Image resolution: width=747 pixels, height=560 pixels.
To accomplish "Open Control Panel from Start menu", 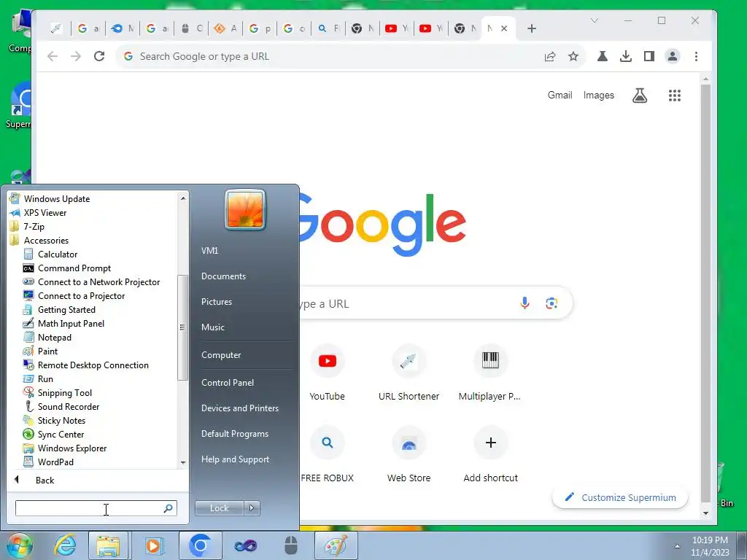I will [x=228, y=382].
